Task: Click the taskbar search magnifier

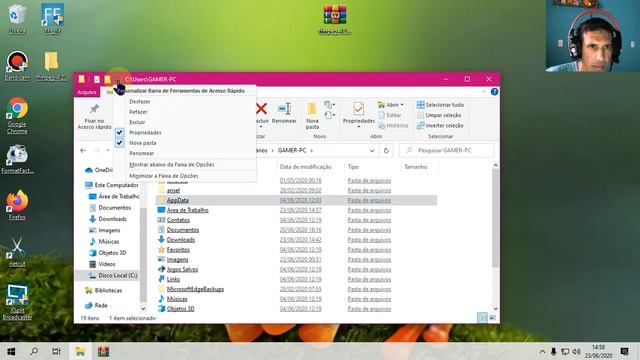Action: 34,351
